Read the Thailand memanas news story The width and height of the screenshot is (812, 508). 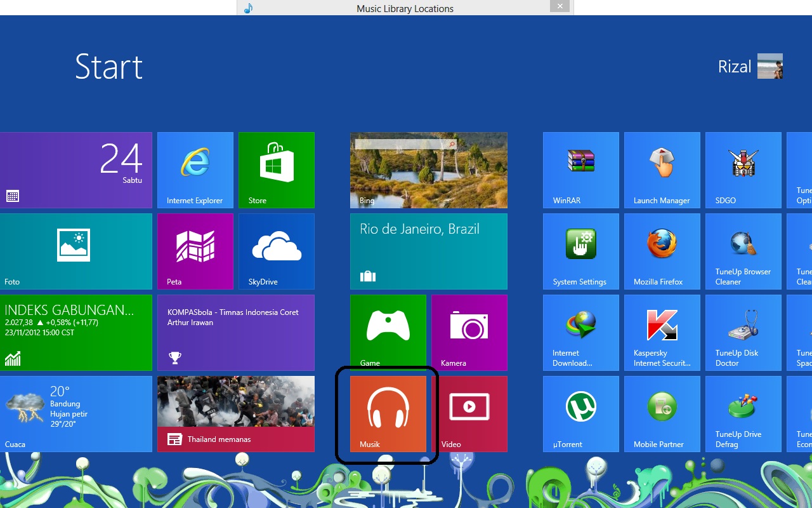point(235,413)
